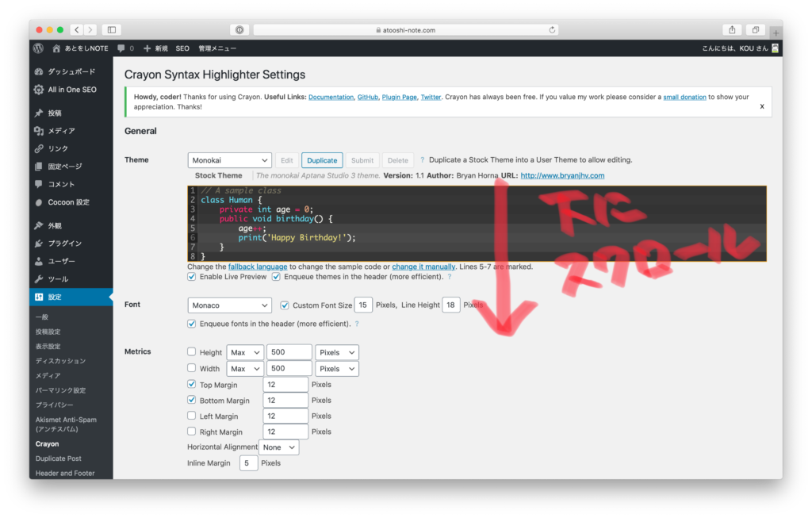
Task: Follow the fallback language link
Action: pyautogui.click(x=257, y=267)
